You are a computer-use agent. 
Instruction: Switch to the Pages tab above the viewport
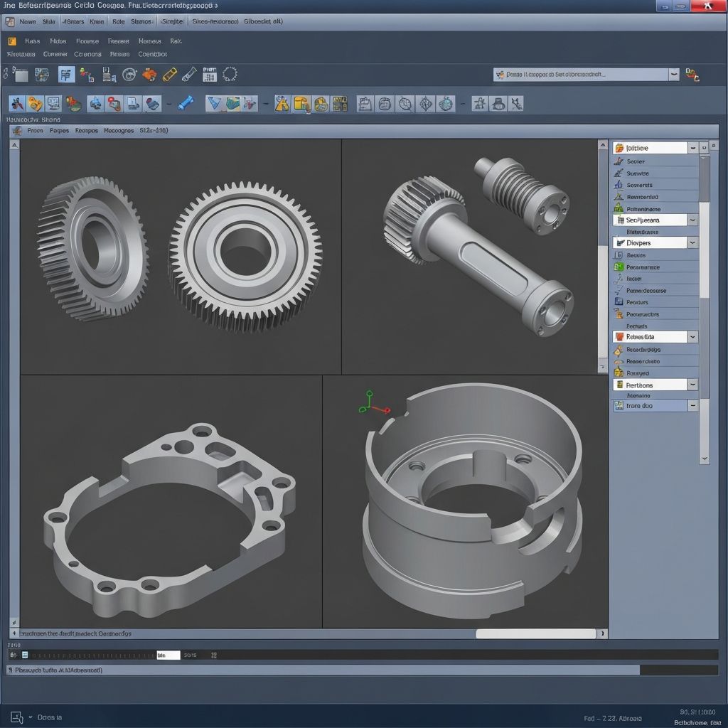point(60,131)
